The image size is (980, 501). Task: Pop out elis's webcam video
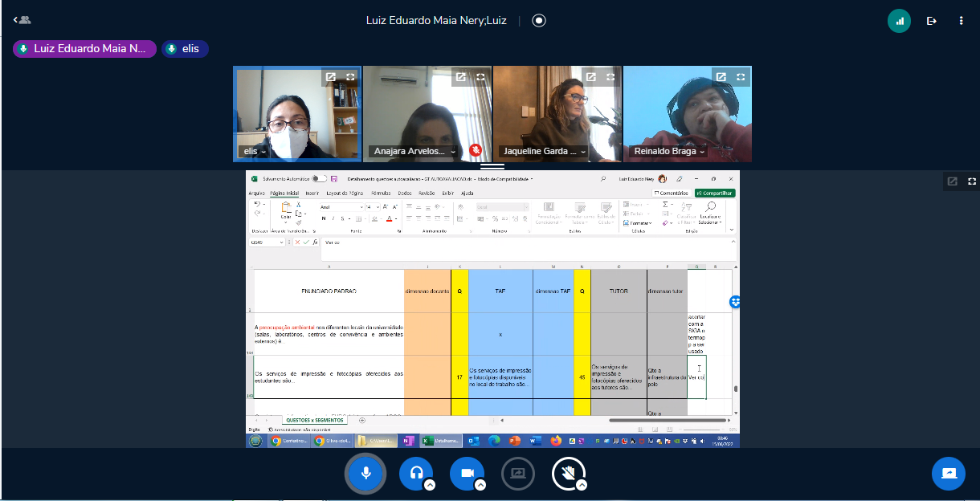click(x=330, y=77)
